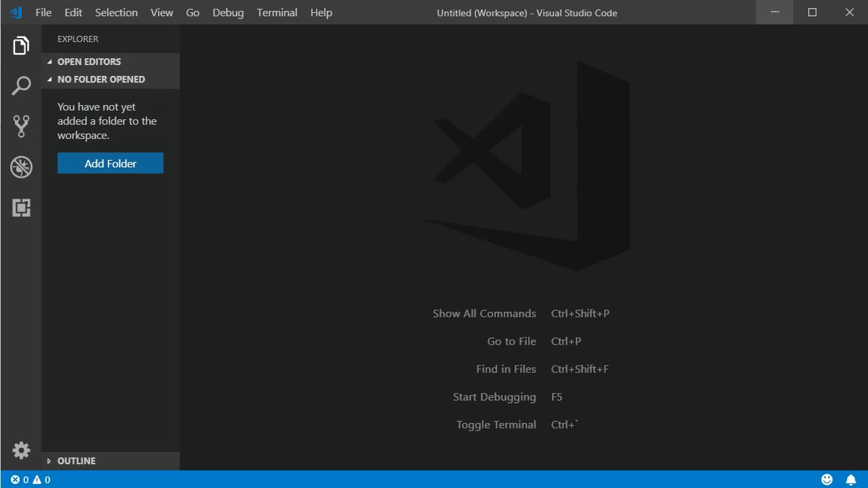Viewport: 868px width, 488px height.
Task: Open the Extensions view icon
Action: point(21,207)
